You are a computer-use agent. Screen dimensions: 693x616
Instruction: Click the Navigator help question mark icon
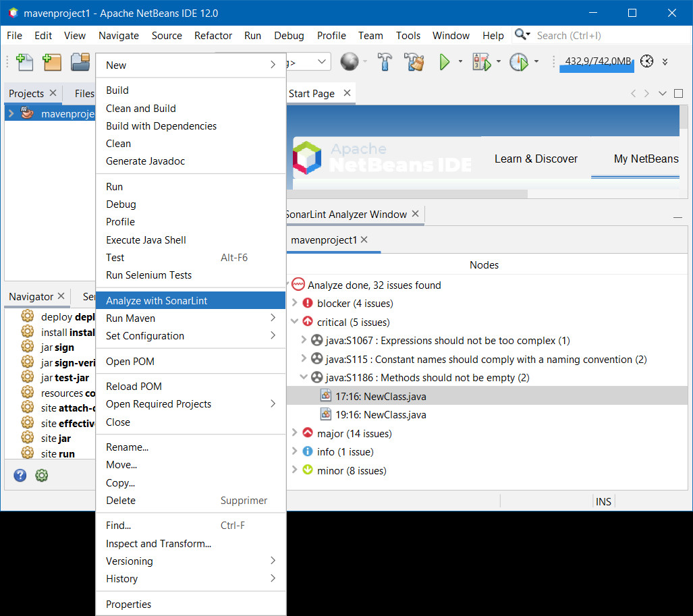pyautogui.click(x=20, y=475)
